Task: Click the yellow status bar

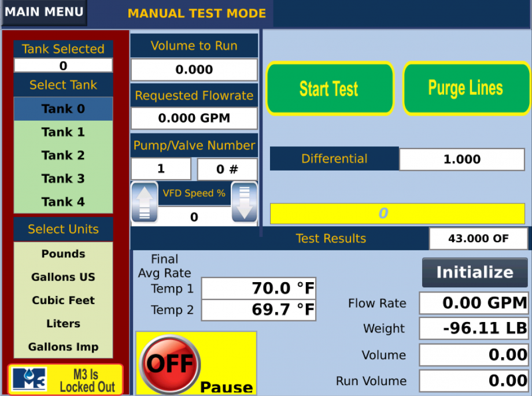Action: point(397,214)
